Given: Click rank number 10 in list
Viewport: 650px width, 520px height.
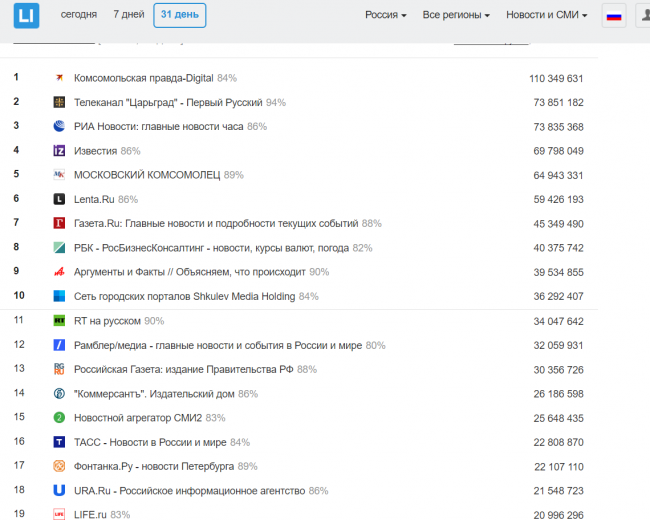Looking at the screenshot, I should 19,295.
